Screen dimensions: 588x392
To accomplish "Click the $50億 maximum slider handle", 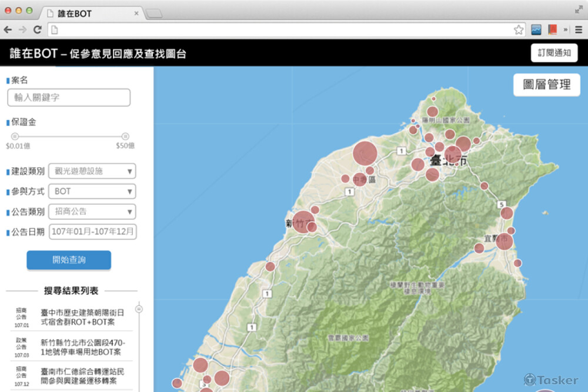I will [x=125, y=136].
